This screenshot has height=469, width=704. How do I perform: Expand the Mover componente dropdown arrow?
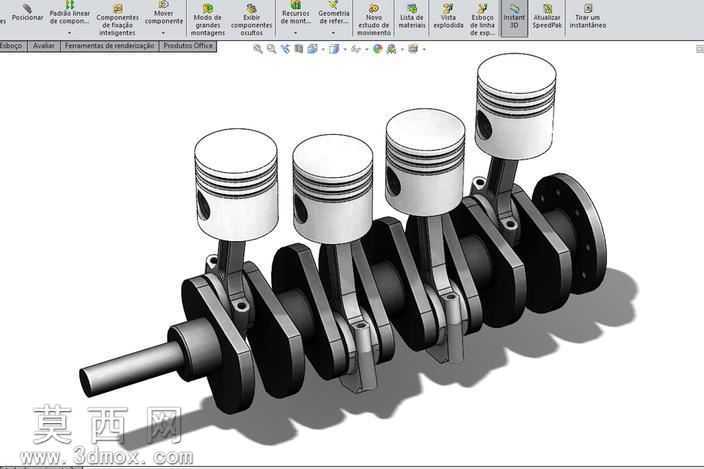click(163, 33)
